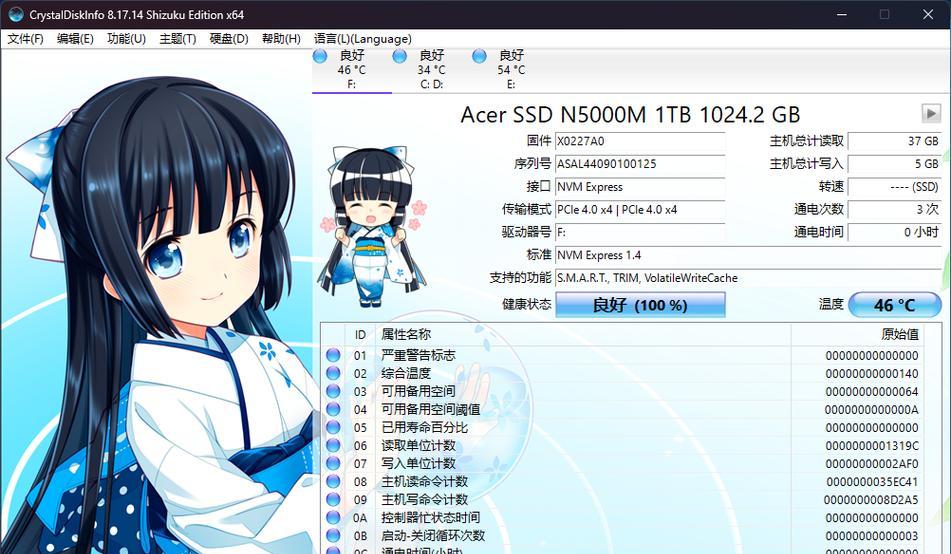Select the 主机写命令计数 attribute name
951x554 pixels.
pos(425,499)
